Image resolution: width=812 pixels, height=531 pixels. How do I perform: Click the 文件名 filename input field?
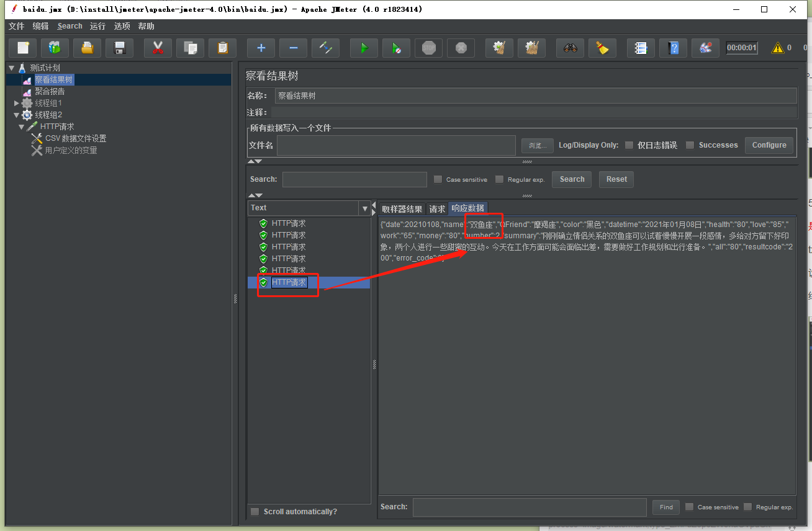coord(396,145)
